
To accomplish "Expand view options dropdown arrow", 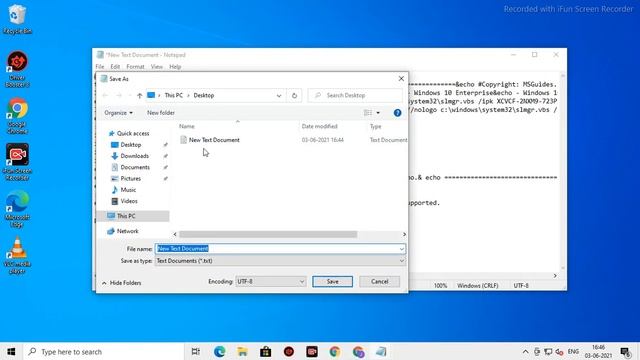I will 378,113.
